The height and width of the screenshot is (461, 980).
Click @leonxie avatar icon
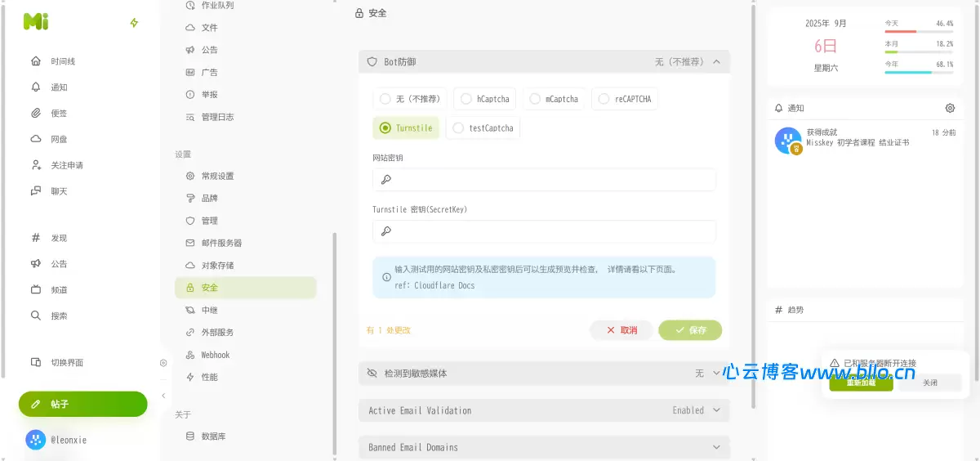click(36, 440)
